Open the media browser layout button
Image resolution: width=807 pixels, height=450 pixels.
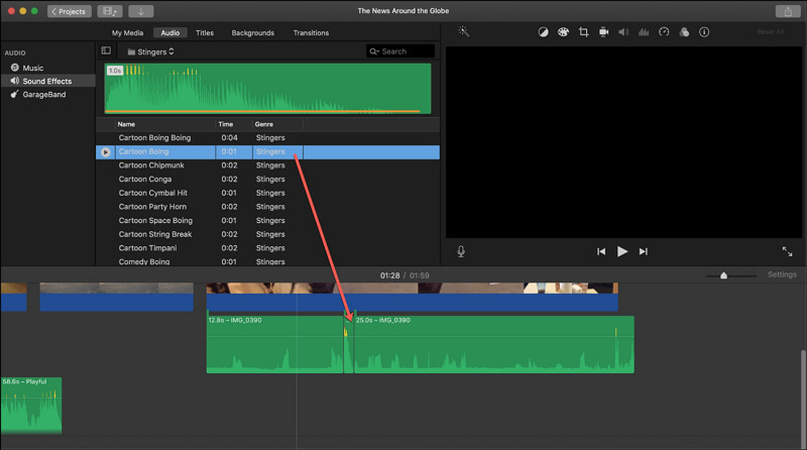[110, 11]
